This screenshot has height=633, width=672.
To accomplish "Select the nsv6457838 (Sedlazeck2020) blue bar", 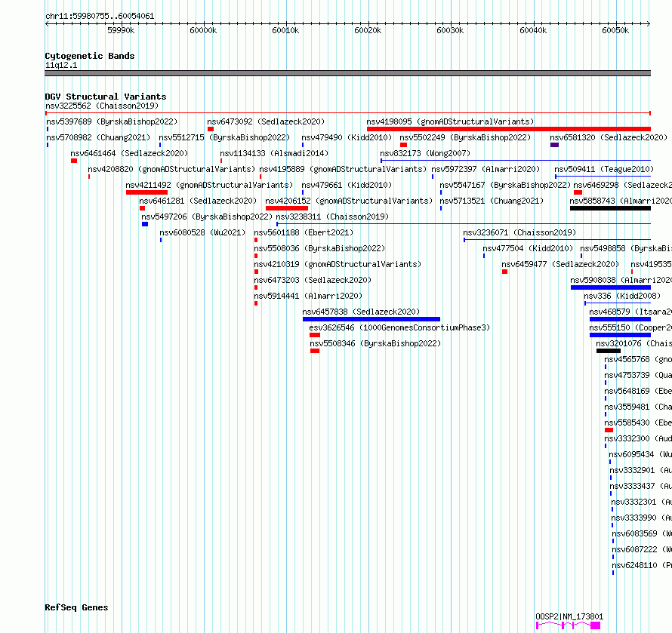I will (x=371, y=319).
